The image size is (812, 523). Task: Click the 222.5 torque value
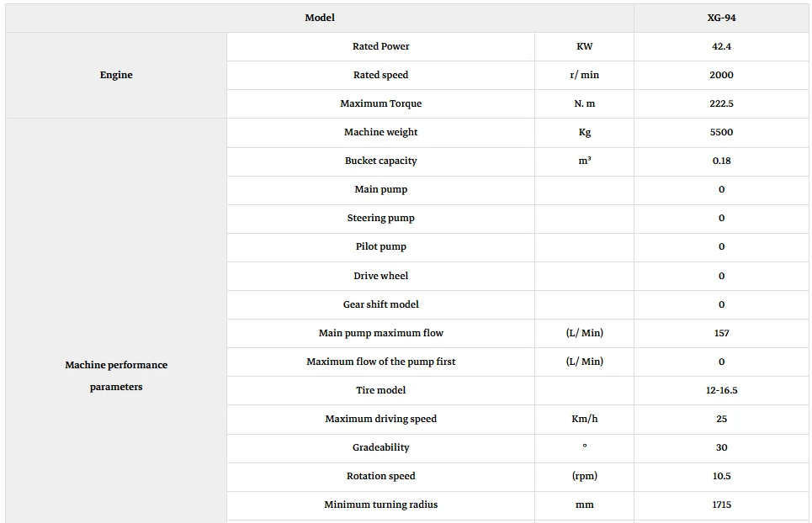[721, 103]
